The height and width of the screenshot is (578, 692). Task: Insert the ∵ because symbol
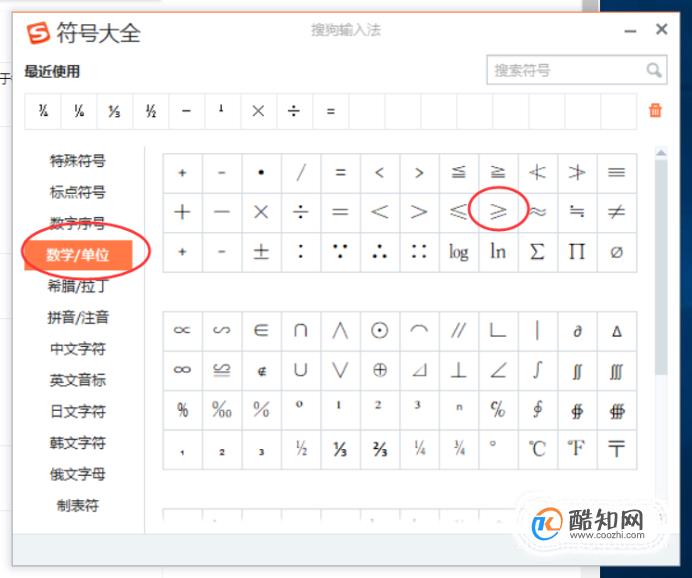tap(340, 252)
